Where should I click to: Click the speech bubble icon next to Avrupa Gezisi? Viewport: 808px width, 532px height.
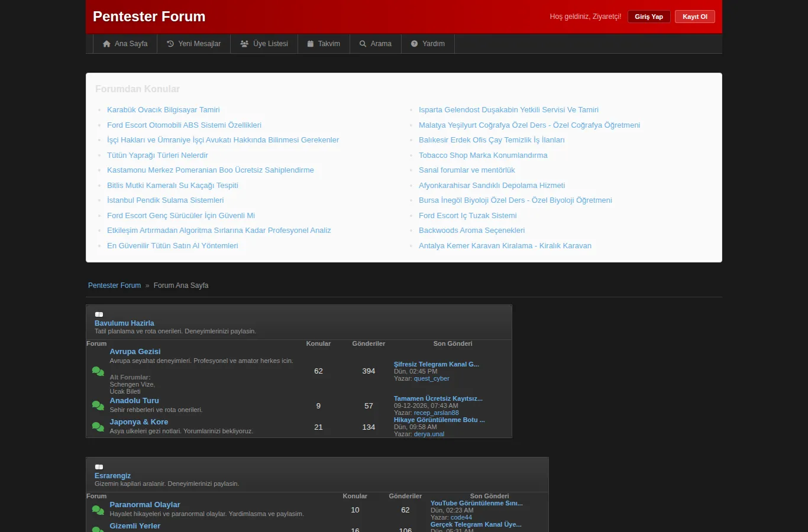pyautogui.click(x=98, y=371)
